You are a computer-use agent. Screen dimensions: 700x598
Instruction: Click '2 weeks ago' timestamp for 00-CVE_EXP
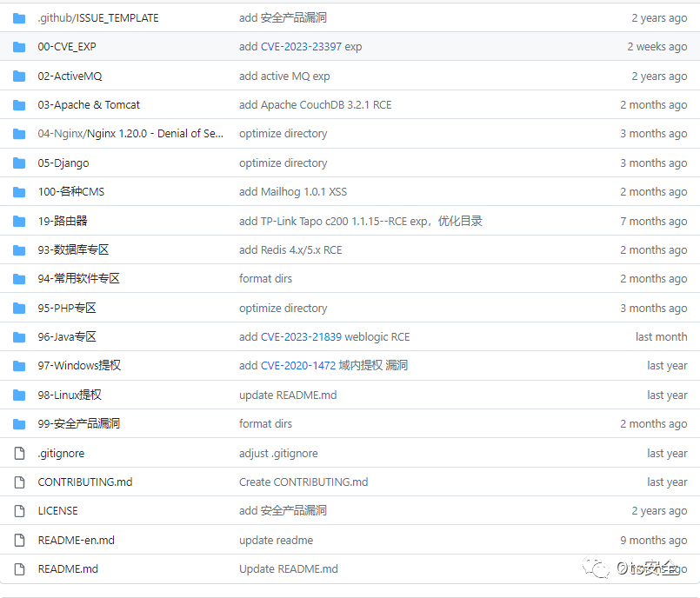(657, 46)
